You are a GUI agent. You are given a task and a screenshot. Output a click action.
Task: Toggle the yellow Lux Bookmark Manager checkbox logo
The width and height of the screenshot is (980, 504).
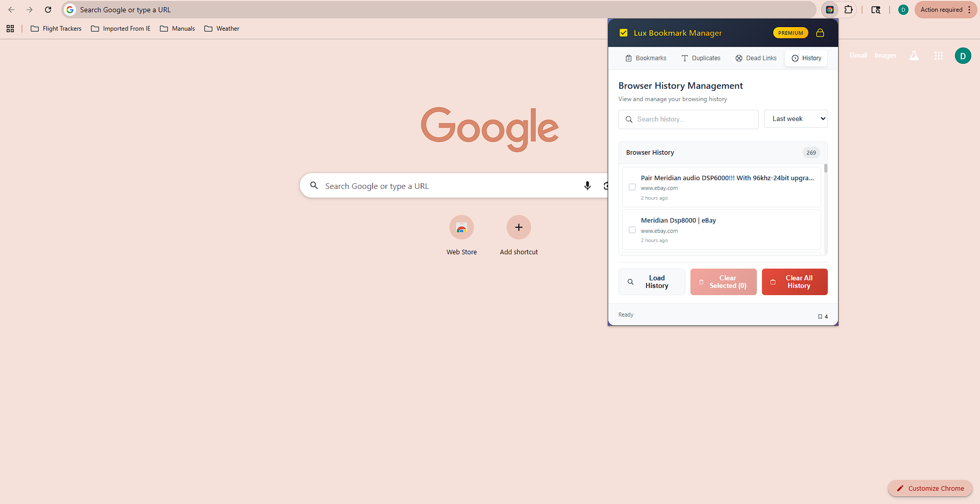pyautogui.click(x=624, y=32)
